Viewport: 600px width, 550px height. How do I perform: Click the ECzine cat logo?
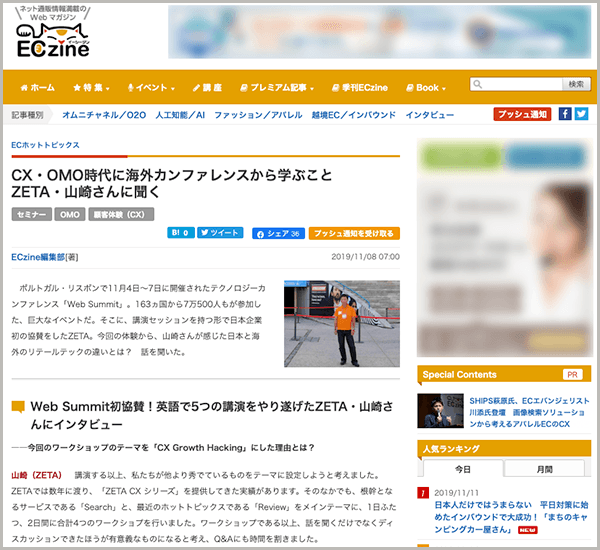[53, 40]
